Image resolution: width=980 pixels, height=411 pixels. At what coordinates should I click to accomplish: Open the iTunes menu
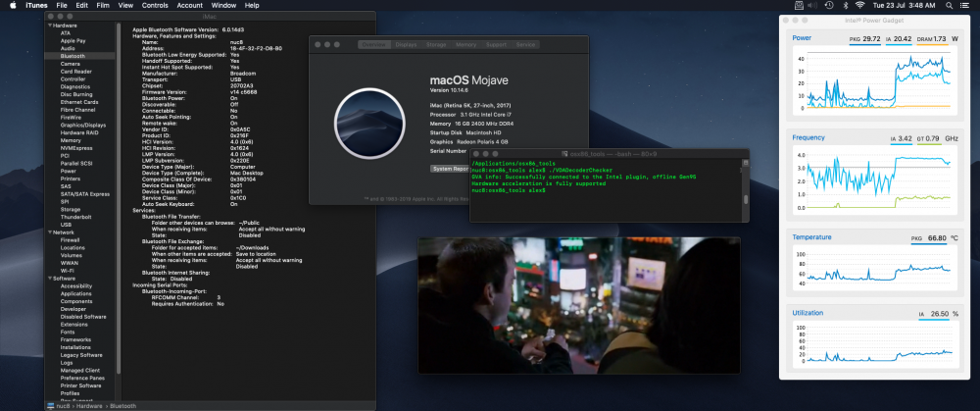click(36, 5)
